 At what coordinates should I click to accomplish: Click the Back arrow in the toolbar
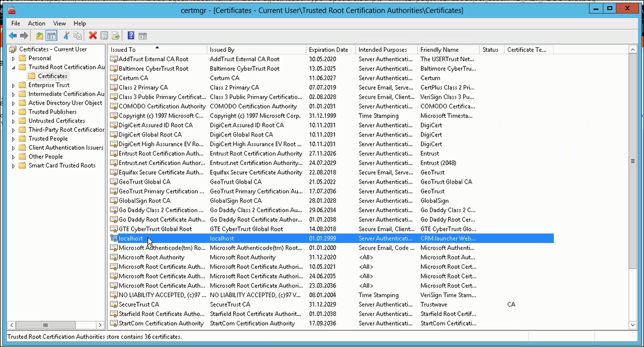tap(13, 36)
